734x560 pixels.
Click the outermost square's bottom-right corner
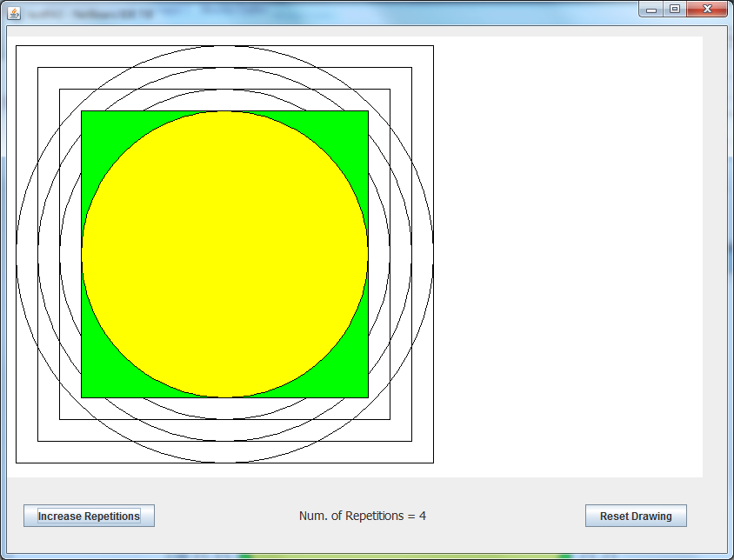coord(433,463)
